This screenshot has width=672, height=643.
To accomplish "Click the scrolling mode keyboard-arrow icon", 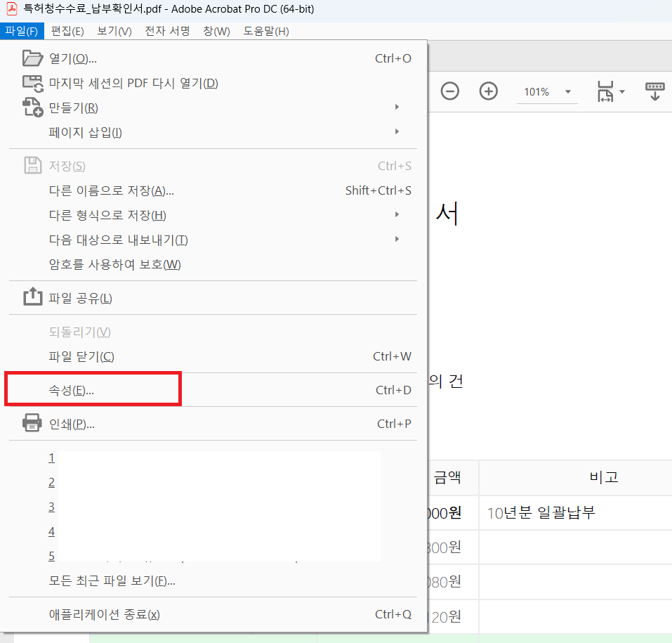I will [655, 91].
